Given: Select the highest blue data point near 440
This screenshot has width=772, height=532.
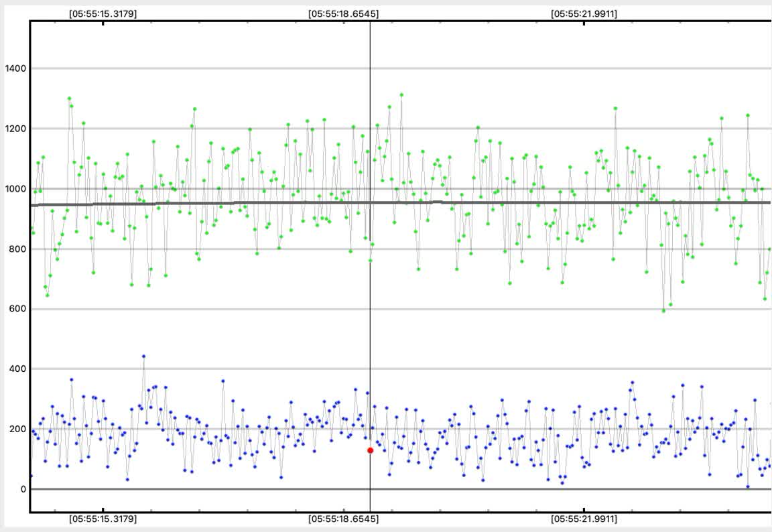Looking at the screenshot, I should coord(143,356).
